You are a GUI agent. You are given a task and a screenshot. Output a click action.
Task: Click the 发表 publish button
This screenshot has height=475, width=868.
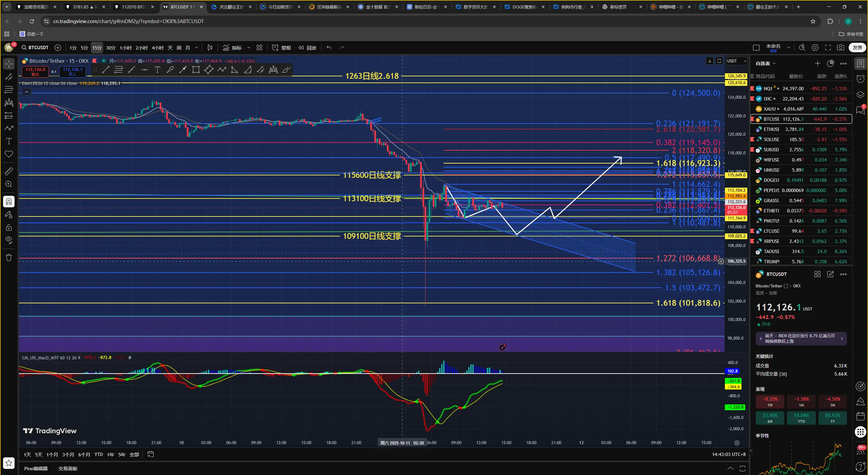click(x=857, y=47)
